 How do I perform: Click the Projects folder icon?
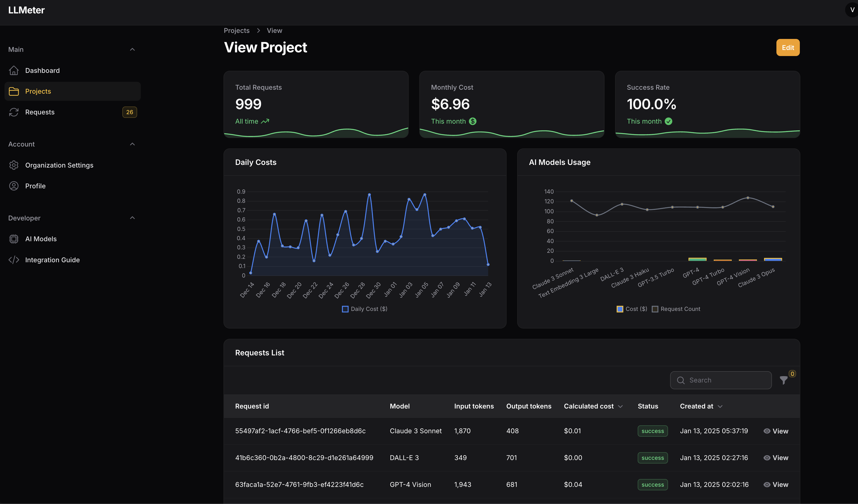click(x=13, y=91)
